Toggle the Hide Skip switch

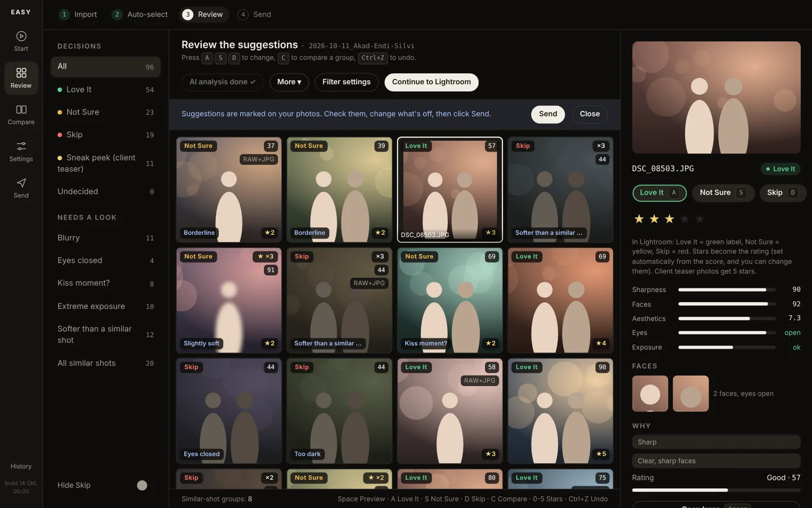[x=142, y=485]
